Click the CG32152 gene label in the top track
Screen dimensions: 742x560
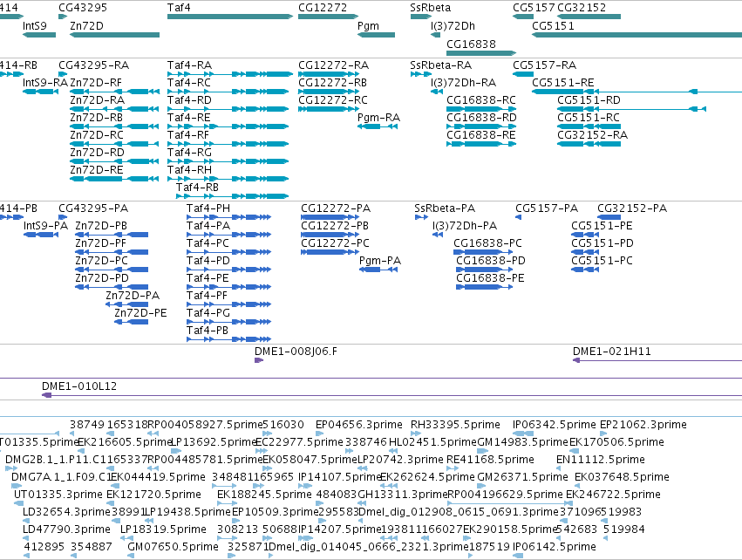[582, 8]
